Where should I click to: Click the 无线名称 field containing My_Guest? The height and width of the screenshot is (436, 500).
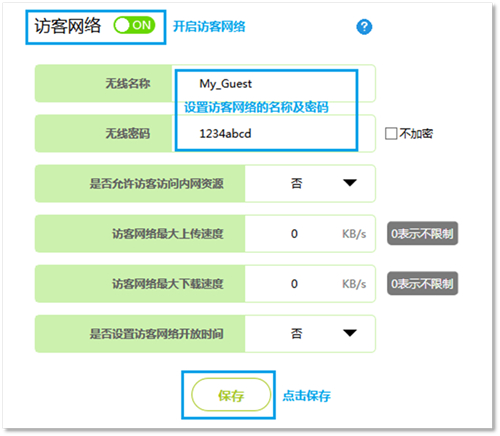point(273,83)
